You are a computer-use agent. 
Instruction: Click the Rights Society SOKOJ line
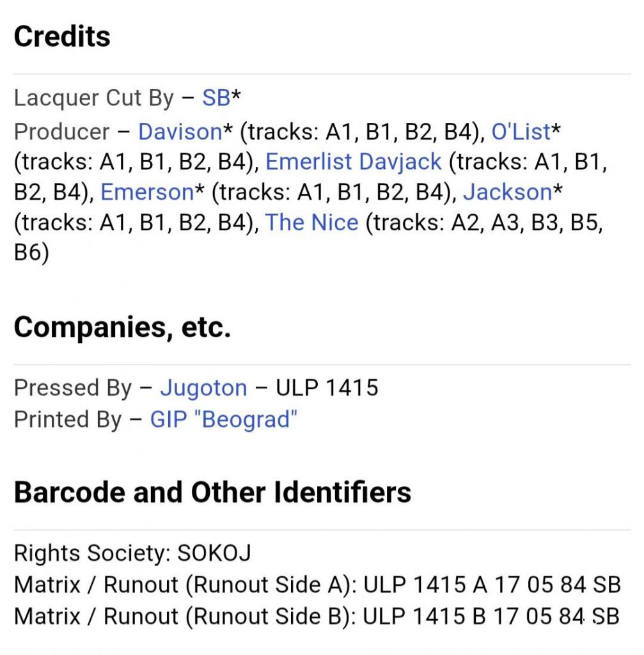[x=132, y=553]
